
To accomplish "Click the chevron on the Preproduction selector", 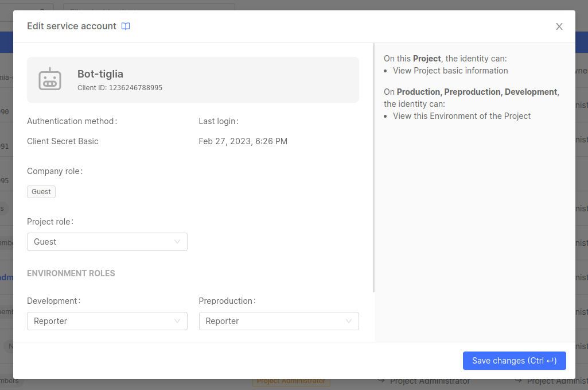I will coord(350,321).
